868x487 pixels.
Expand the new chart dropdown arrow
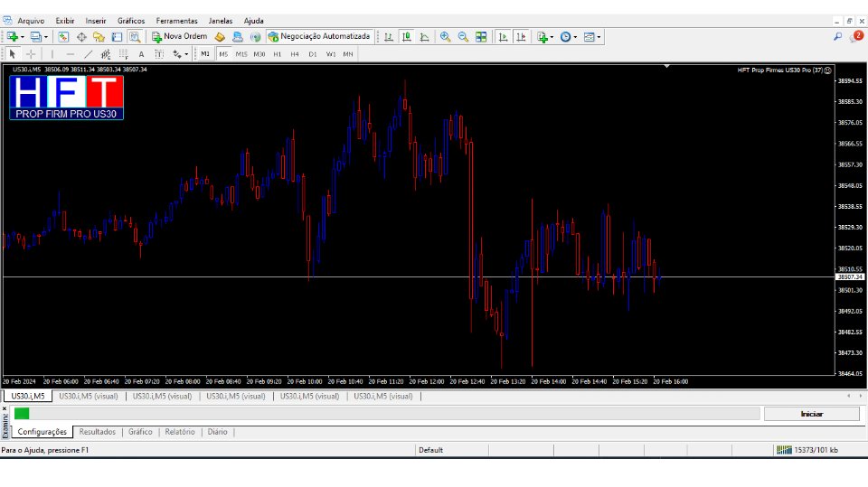coord(23,37)
